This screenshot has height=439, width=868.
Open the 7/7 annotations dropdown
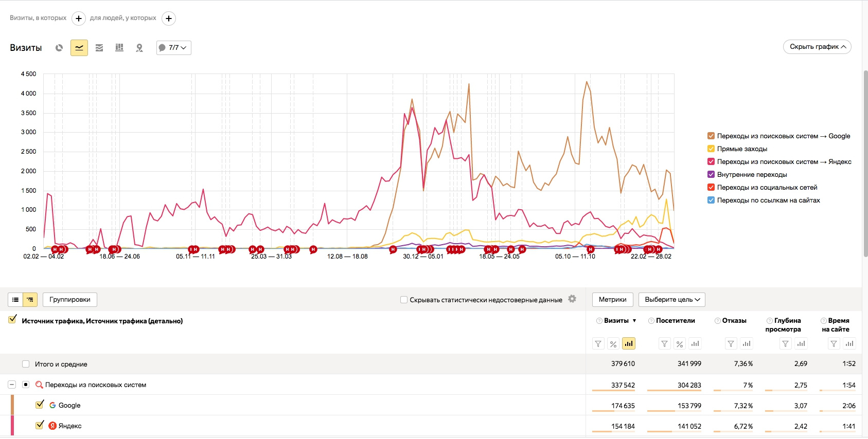(173, 48)
